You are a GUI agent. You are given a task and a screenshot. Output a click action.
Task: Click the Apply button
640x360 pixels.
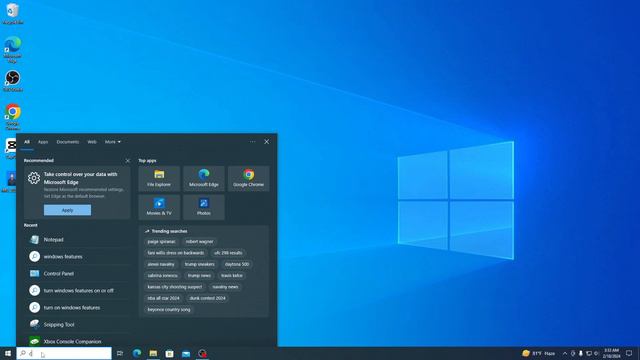click(x=67, y=210)
